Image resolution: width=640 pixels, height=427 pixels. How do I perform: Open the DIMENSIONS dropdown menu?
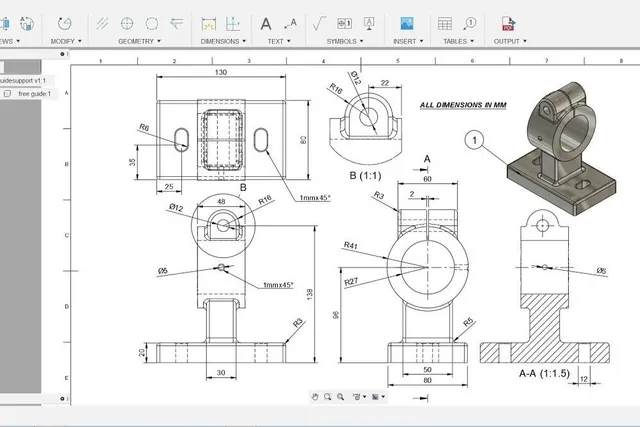tap(223, 41)
